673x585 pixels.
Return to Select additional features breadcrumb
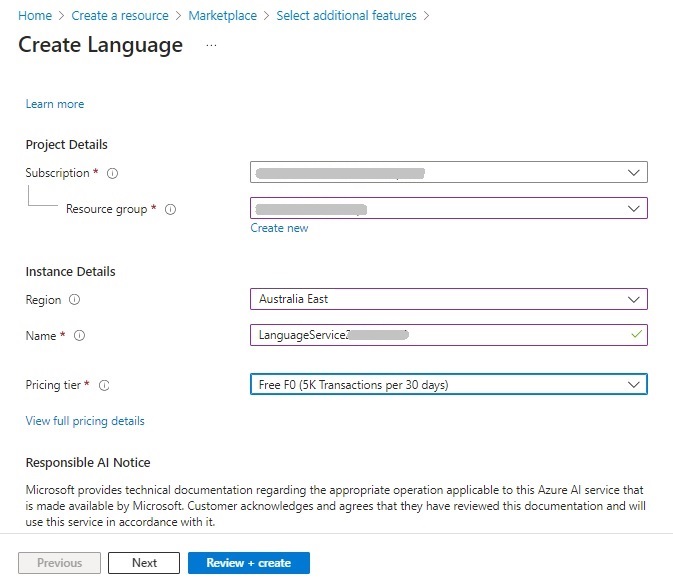[x=346, y=16]
